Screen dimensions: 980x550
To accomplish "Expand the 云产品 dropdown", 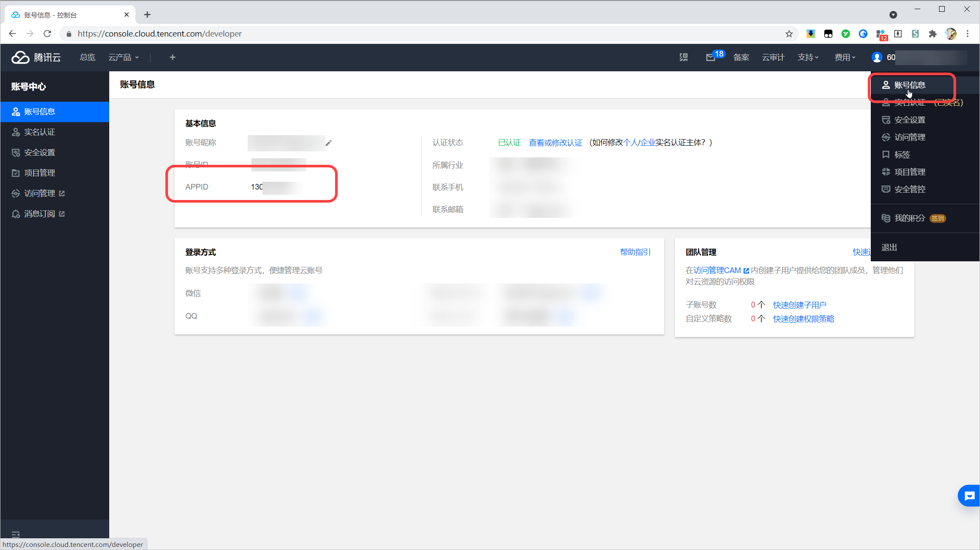I will coord(123,57).
